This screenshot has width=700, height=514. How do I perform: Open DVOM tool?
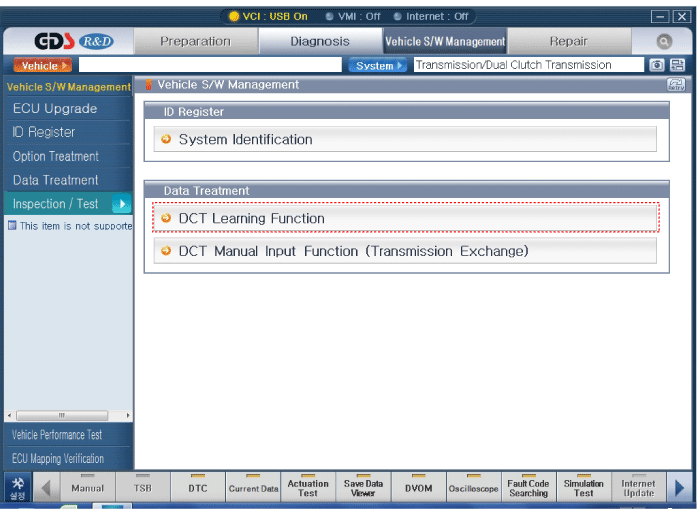[418, 488]
